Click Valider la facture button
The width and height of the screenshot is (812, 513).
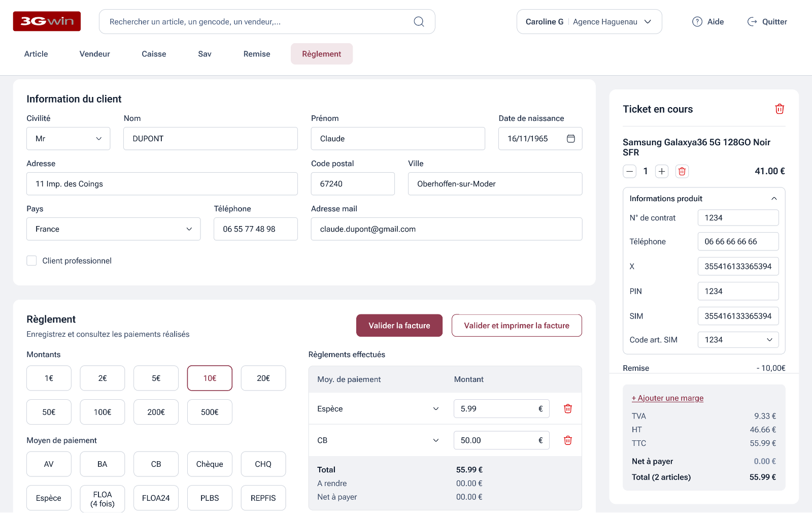[x=399, y=325]
